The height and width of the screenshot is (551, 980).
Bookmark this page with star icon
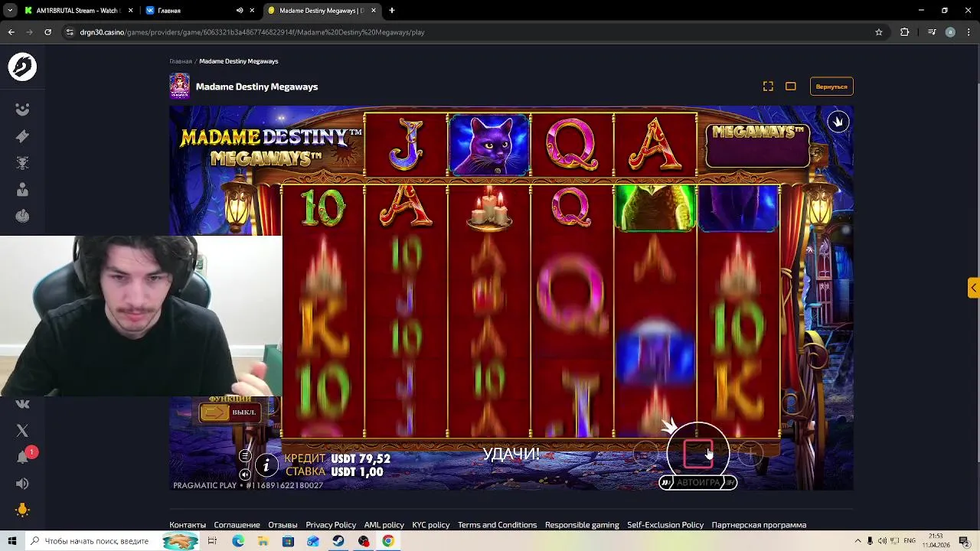[879, 32]
